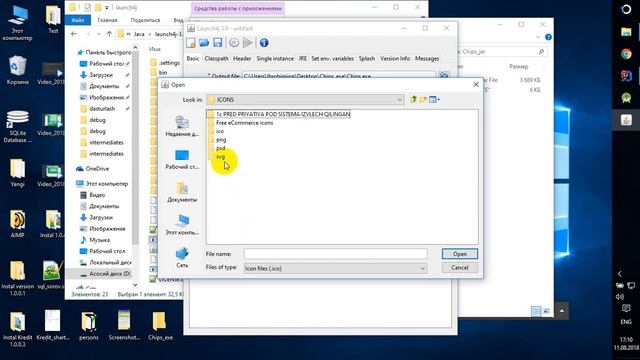Select the 1c PRED PRIVATIYA folder

click(279, 114)
